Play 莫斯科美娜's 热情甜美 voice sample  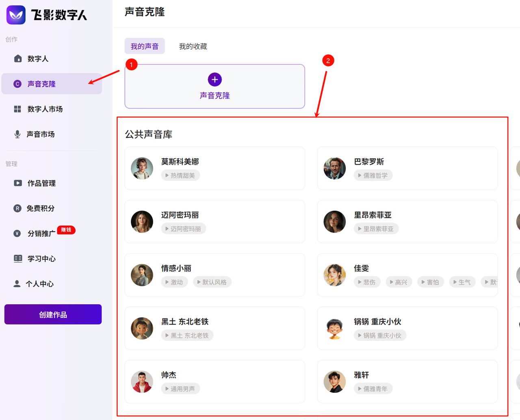[180, 175]
